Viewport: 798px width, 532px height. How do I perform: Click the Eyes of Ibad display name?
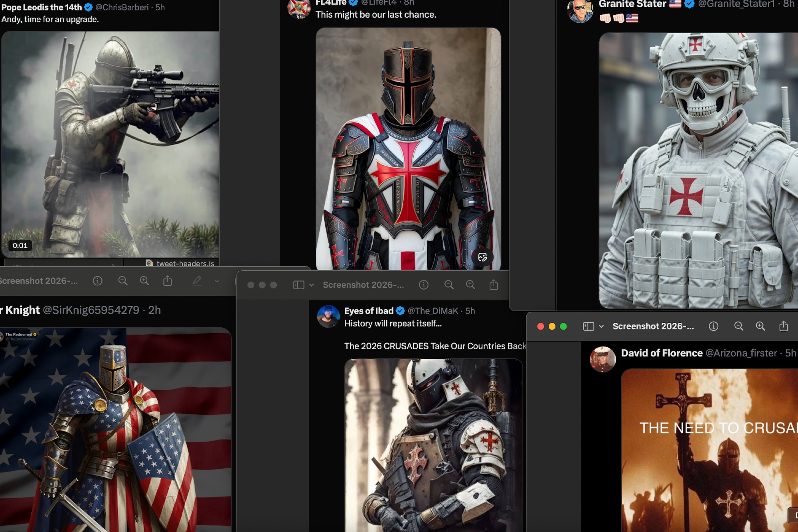click(369, 311)
